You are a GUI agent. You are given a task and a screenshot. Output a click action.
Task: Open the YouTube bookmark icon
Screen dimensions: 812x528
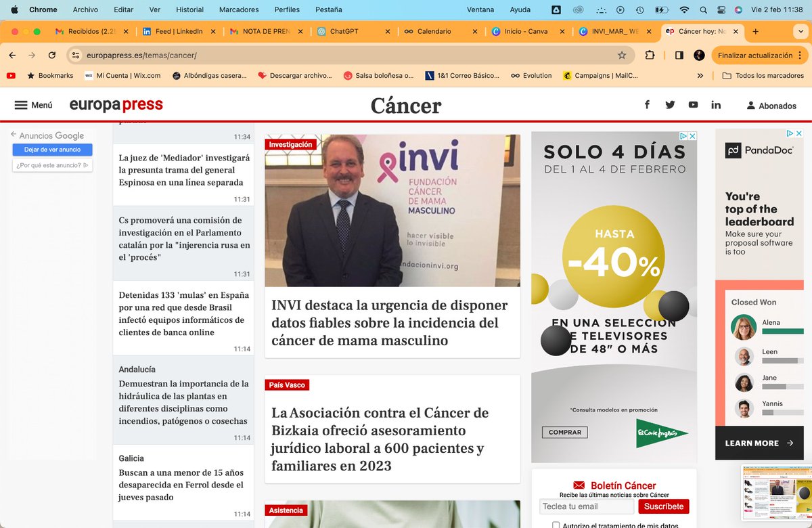(11, 76)
